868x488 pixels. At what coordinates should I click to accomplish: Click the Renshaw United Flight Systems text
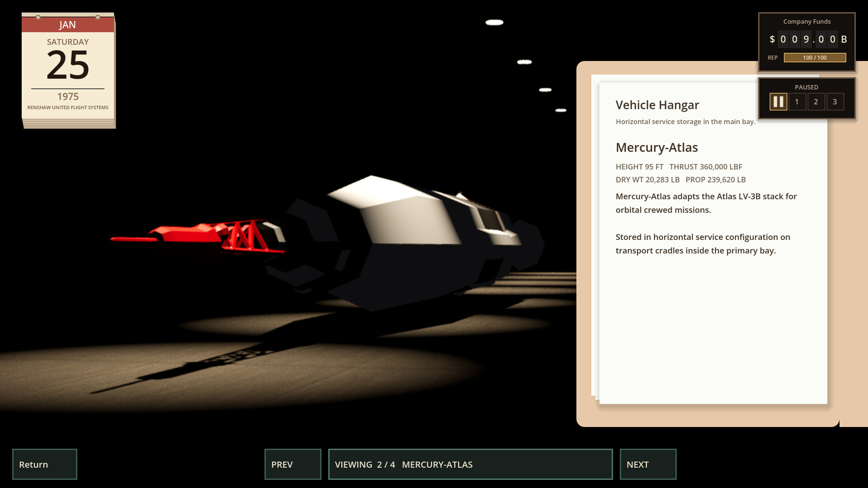(68, 108)
